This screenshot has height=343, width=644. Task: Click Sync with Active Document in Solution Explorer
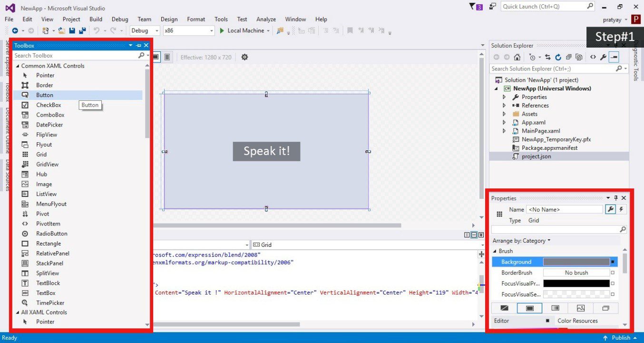pos(547,57)
